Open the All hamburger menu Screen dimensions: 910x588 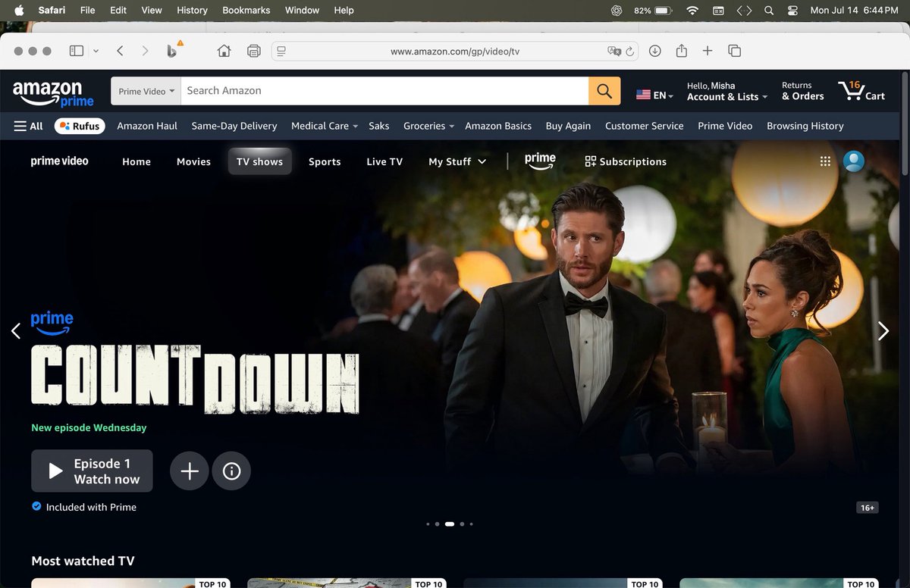click(x=28, y=126)
